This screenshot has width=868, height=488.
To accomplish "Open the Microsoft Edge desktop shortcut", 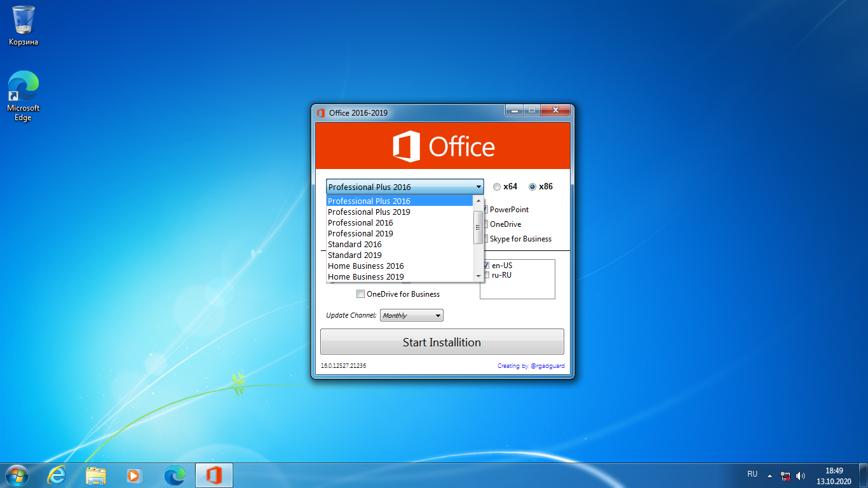I will (x=24, y=97).
